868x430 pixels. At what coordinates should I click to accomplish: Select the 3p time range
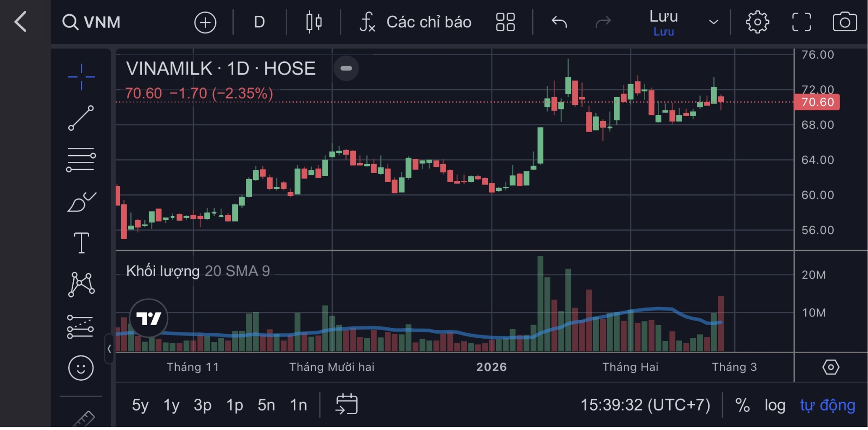203,405
